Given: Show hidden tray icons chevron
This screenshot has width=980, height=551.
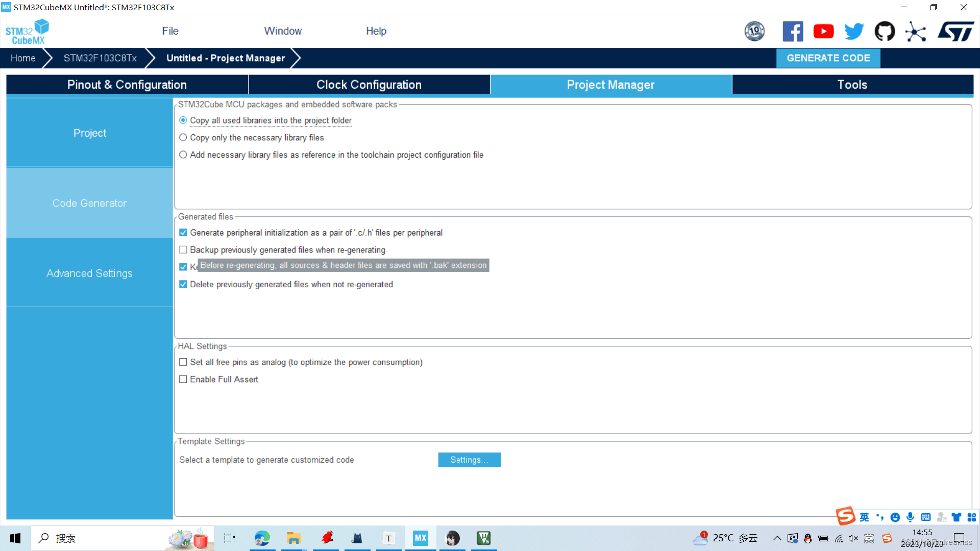Looking at the screenshot, I should (777, 538).
